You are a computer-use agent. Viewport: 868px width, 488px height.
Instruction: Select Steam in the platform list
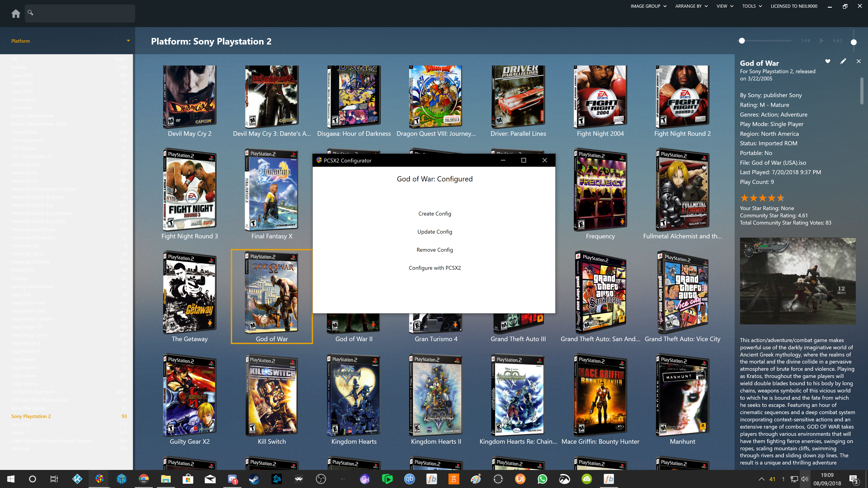pyautogui.click(x=69, y=432)
